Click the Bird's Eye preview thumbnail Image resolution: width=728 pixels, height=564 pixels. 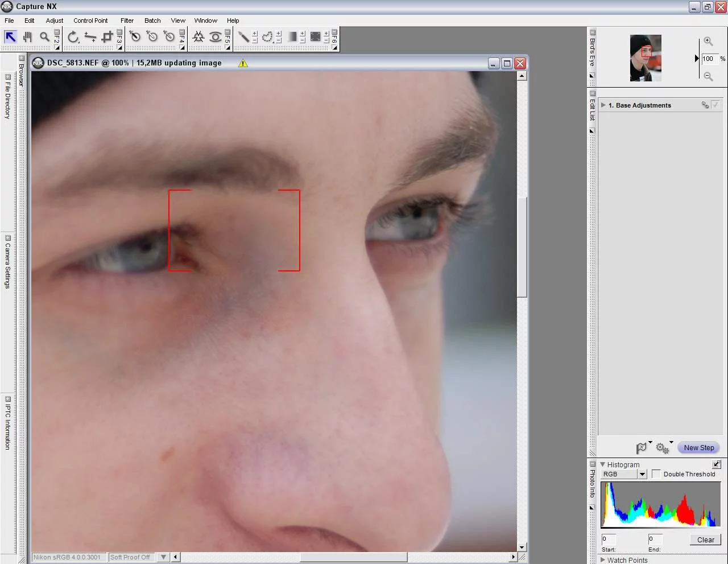pyautogui.click(x=646, y=57)
